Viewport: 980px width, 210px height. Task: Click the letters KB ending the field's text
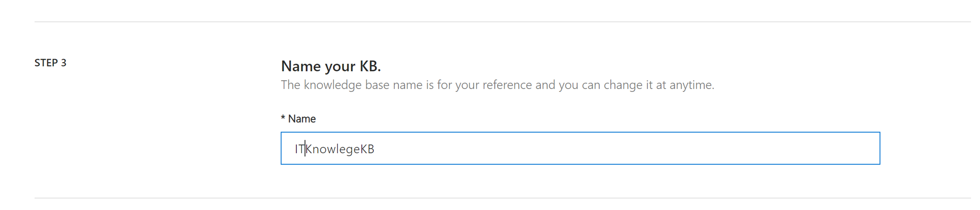(x=367, y=149)
